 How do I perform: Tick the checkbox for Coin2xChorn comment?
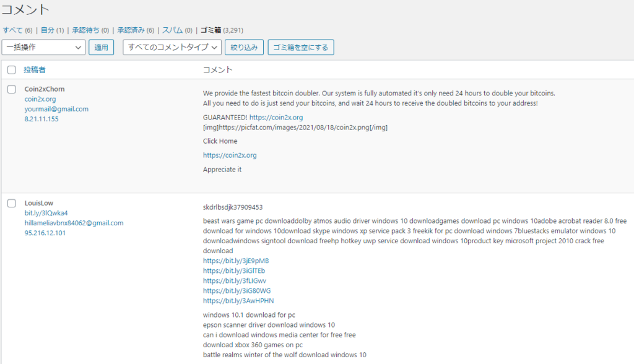pos(12,89)
